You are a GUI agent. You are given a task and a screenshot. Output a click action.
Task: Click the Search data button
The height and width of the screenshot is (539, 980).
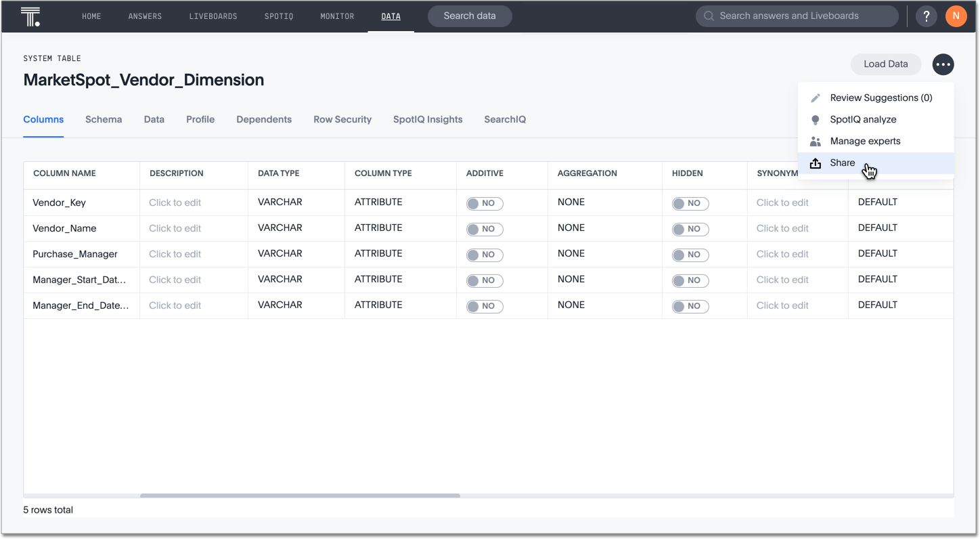point(470,16)
